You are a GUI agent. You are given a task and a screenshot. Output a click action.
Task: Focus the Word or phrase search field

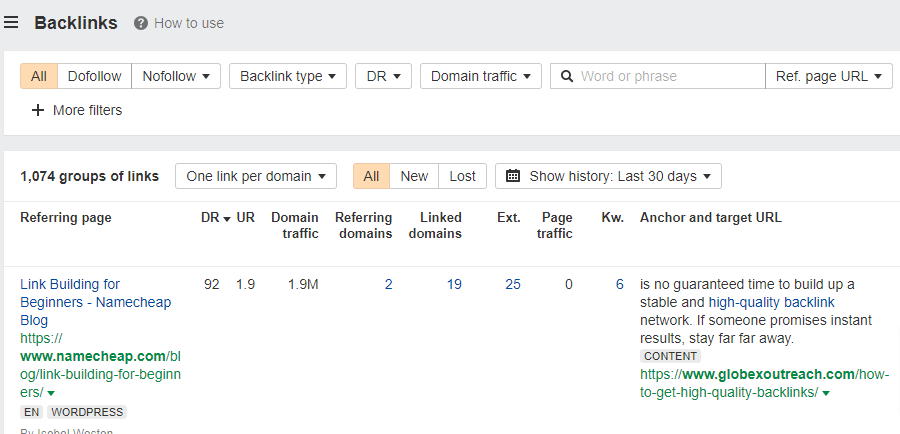(x=658, y=76)
